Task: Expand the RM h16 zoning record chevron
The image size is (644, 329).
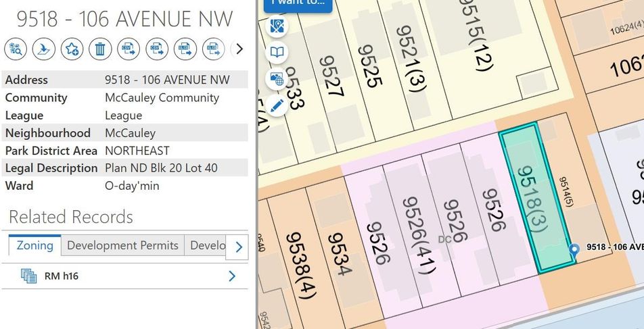Action: point(232,276)
